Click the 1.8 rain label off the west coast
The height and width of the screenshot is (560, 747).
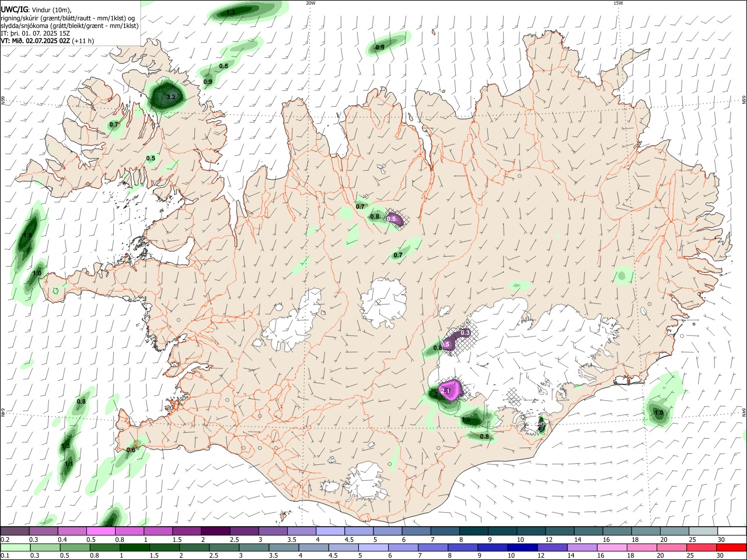tap(27, 236)
